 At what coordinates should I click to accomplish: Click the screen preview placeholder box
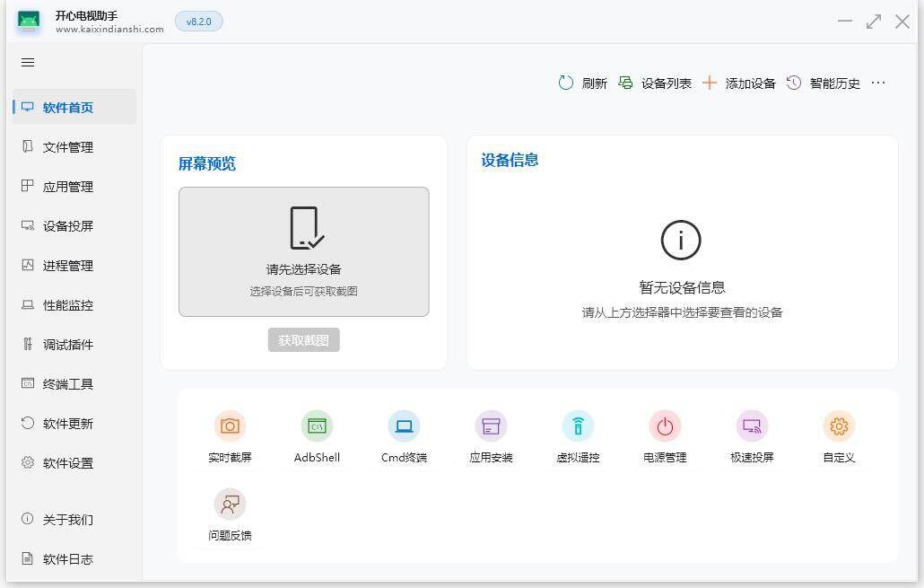pos(303,252)
